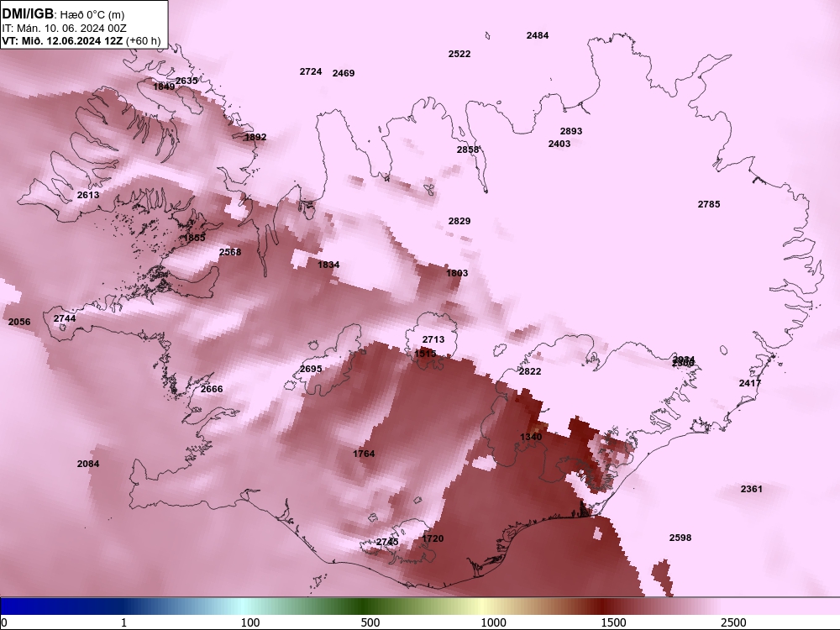Select the initial time line 'IT: Mán. 10. 06. 2024 00Z'
The height and width of the screenshot is (630, 840).
click(65, 29)
